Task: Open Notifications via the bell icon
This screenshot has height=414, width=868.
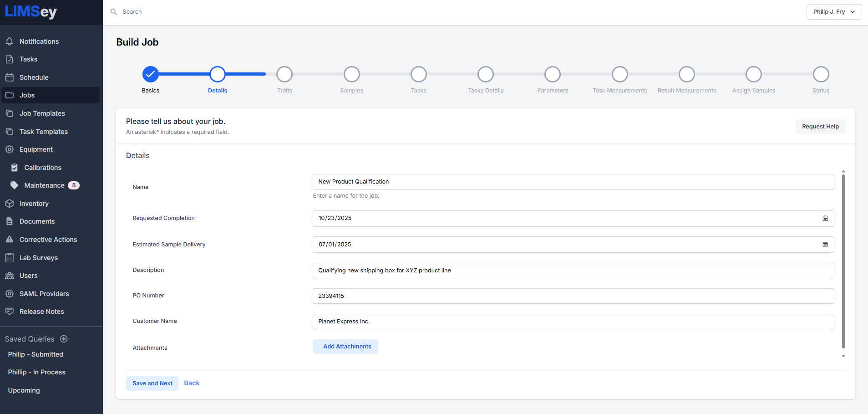Action: point(10,41)
